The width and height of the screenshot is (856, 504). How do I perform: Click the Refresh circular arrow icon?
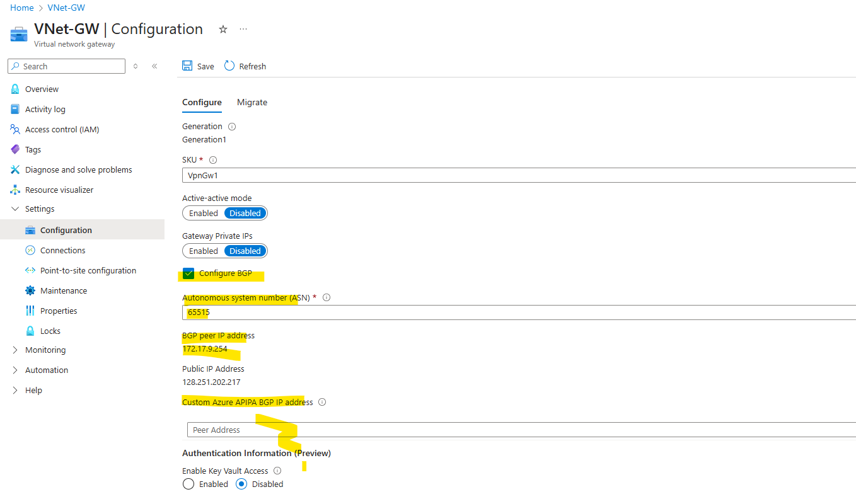point(229,66)
